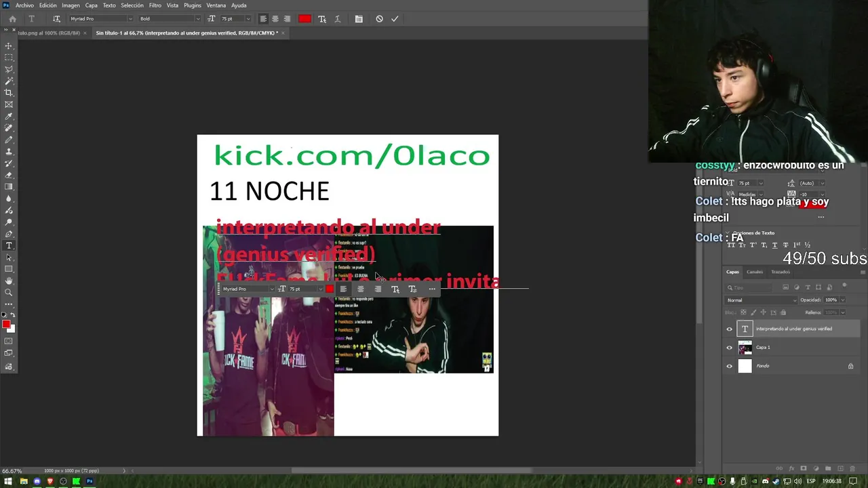Left align text in options bar
This screenshot has height=488, width=868.
tap(264, 19)
